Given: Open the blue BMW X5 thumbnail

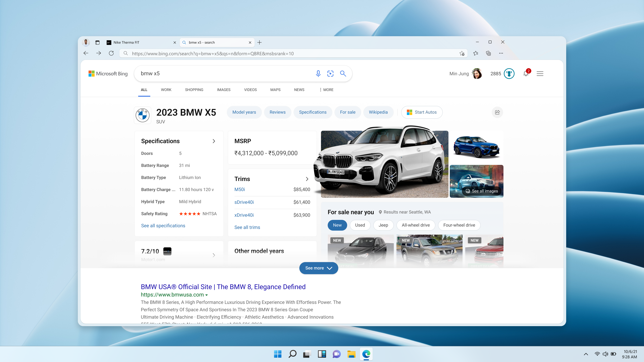Looking at the screenshot, I should tap(476, 147).
